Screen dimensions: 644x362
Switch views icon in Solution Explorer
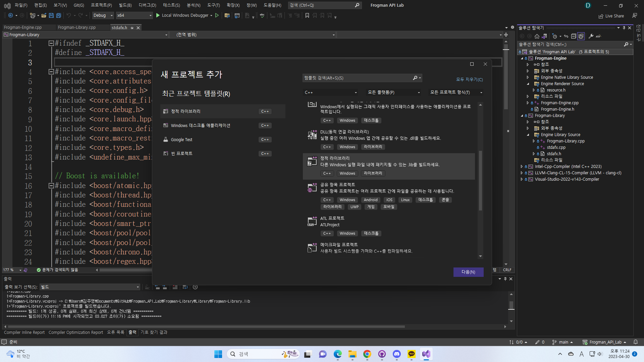click(544, 36)
